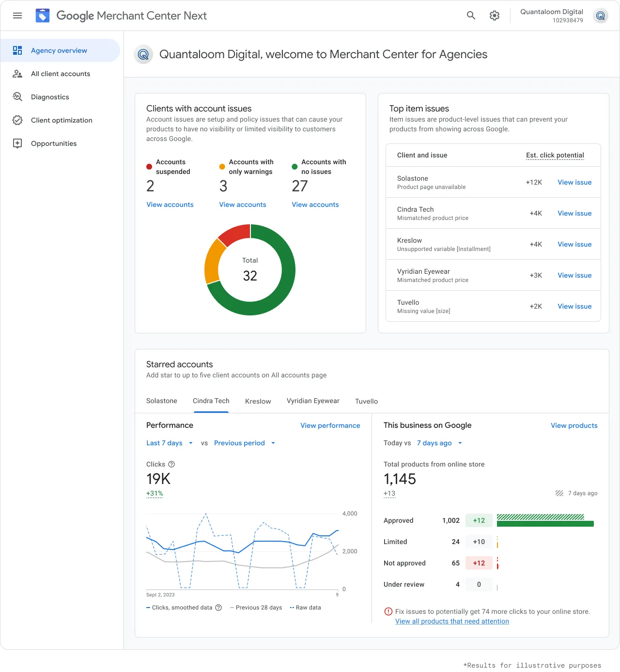The height and width of the screenshot is (672, 620).
Task: Click the Not approved +12 red badge
Action: 479,563
